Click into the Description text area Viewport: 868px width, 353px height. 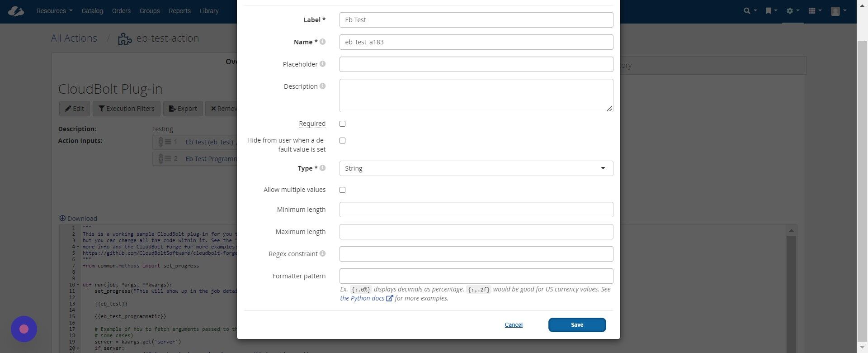[476, 95]
